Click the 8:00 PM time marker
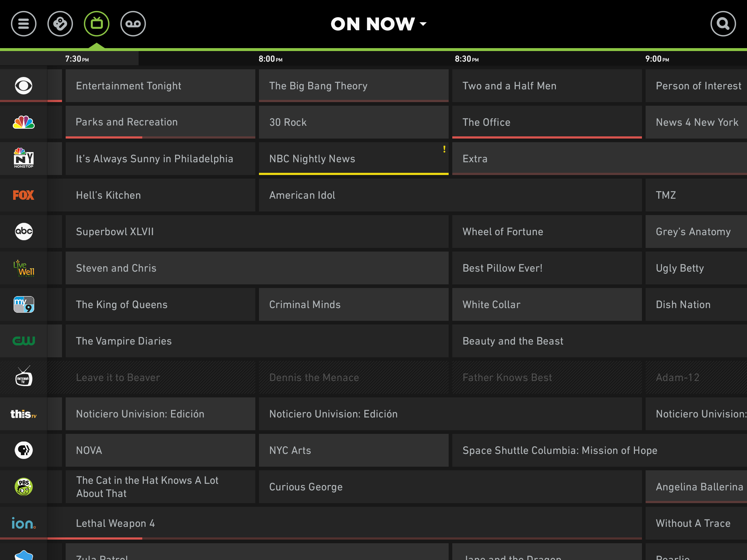The height and width of the screenshot is (560, 747). (x=270, y=59)
